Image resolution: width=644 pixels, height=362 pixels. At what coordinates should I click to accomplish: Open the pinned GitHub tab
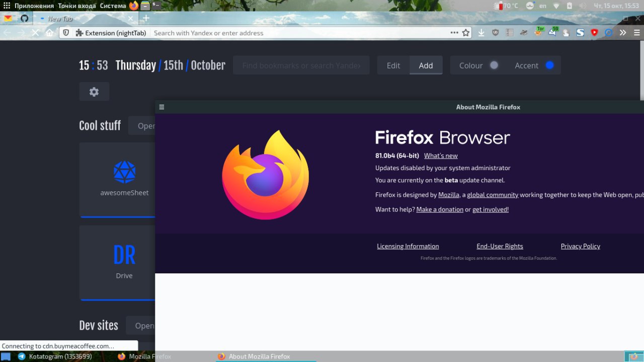point(24,18)
